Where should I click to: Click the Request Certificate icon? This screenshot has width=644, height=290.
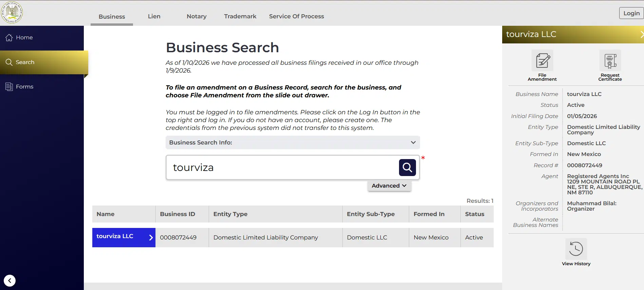[x=610, y=61]
